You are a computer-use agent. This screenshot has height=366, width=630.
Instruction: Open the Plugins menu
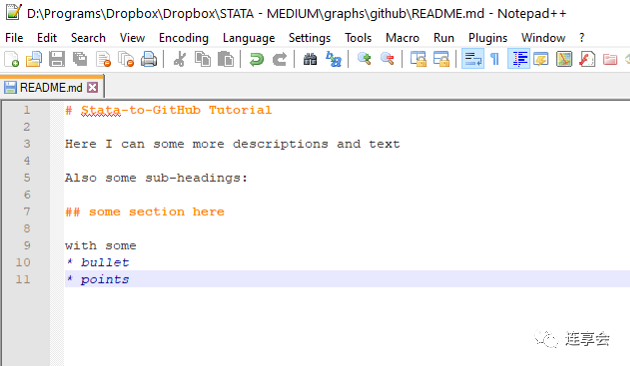pyautogui.click(x=488, y=38)
